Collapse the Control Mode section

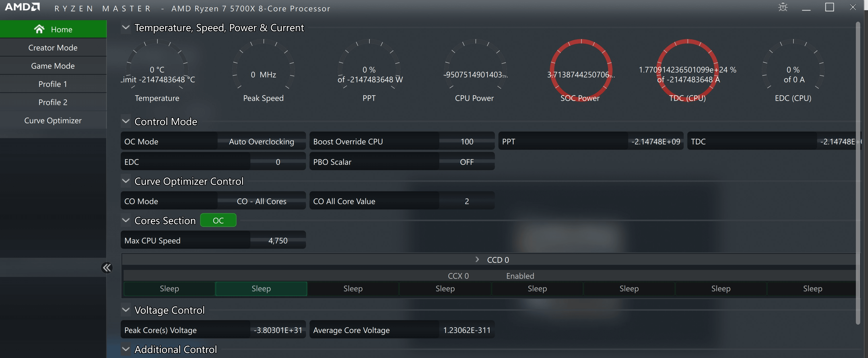coord(126,121)
